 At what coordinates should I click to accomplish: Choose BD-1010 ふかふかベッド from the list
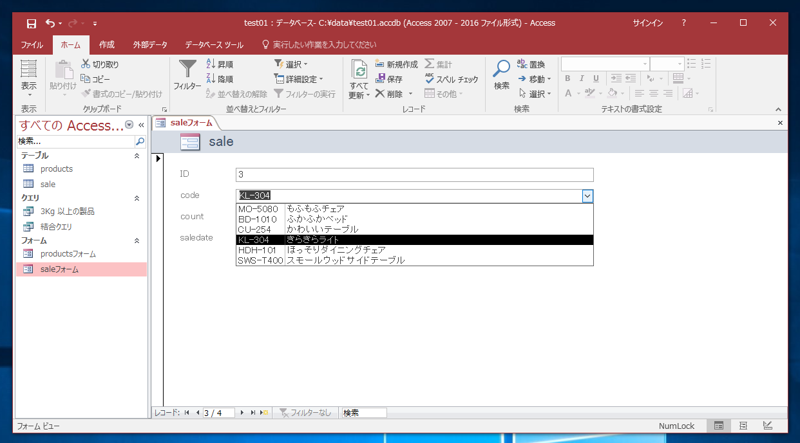[414, 219]
